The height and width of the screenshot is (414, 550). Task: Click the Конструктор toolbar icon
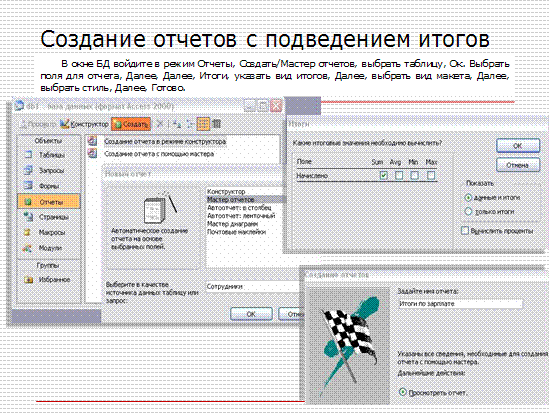64,124
